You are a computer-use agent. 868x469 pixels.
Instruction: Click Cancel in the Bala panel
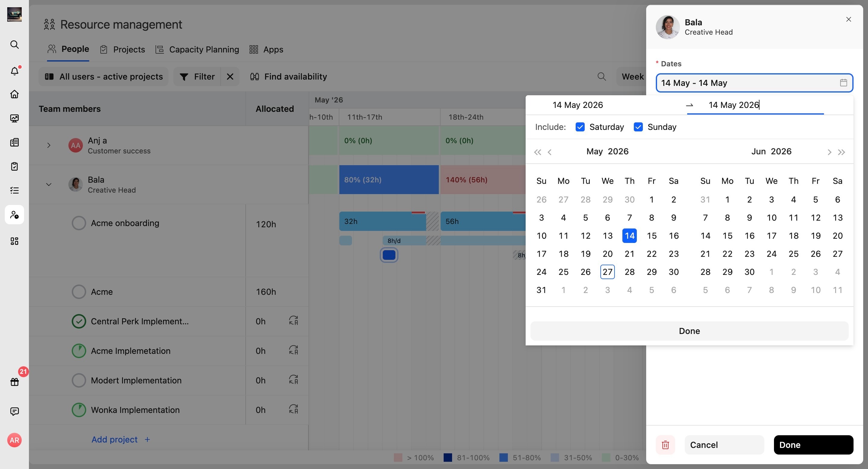click(x=724, y=445)
